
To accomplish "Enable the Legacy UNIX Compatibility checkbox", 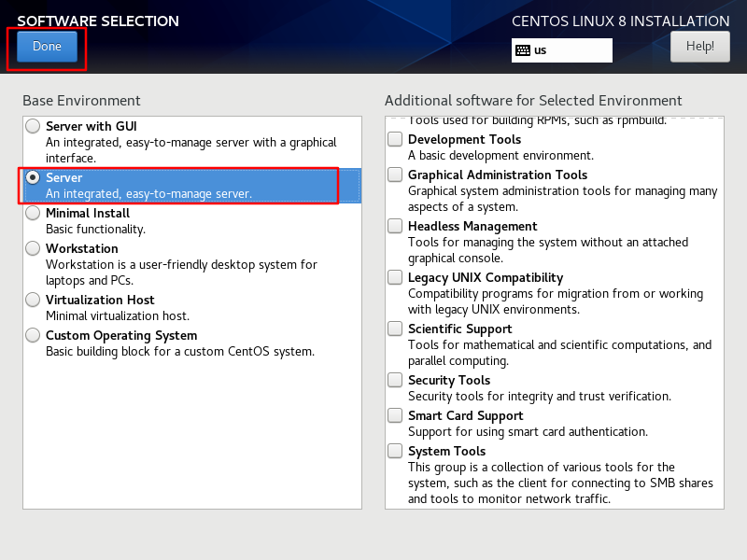I will coord(395,277).
